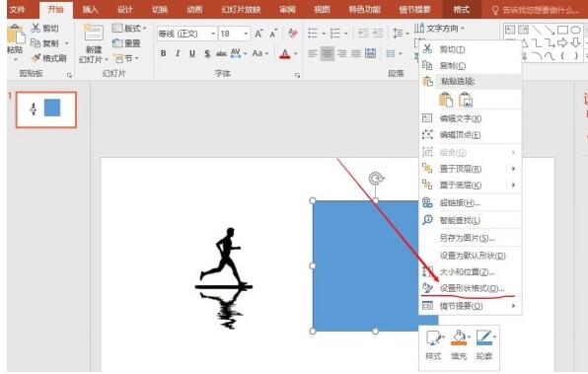Image resolution: width=588 pixels, height=374 pixels.
Task: Align text right
Action: click(x=341, y=54)
